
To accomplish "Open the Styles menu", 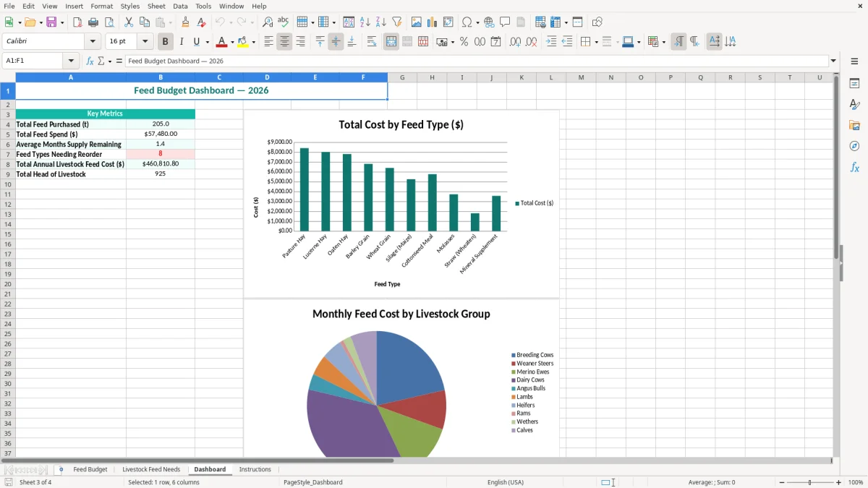I will 130,6.
